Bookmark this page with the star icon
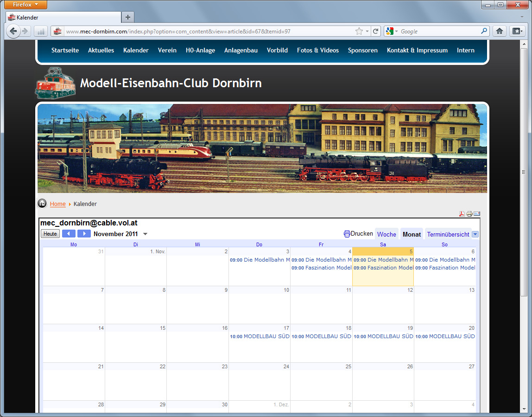Screen dimensions: 532x417 (x=359, y=31)
